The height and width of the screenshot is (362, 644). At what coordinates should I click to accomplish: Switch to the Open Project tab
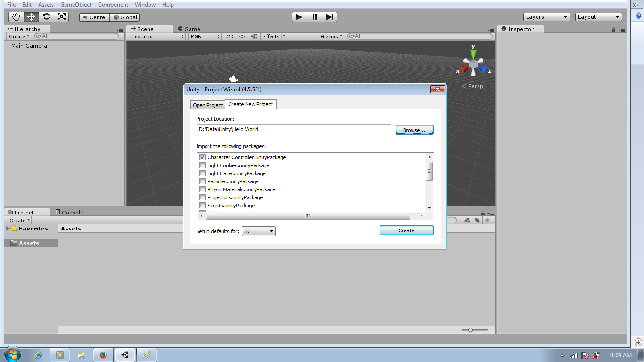point(207,105)
